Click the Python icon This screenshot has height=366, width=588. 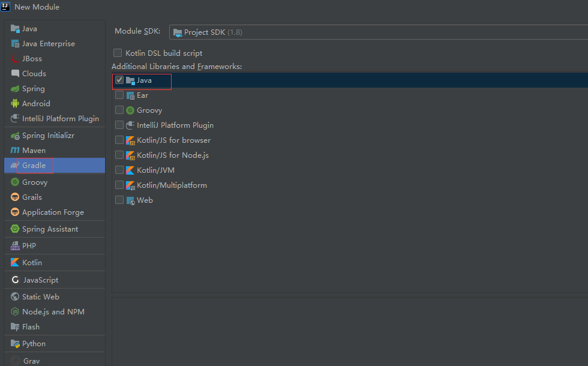click(x=15, y=343)
